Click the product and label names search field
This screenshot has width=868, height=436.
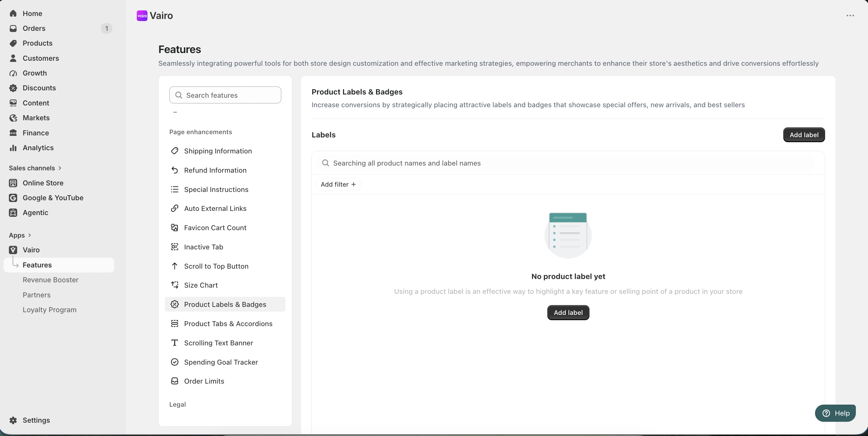(x=568, y=163)
